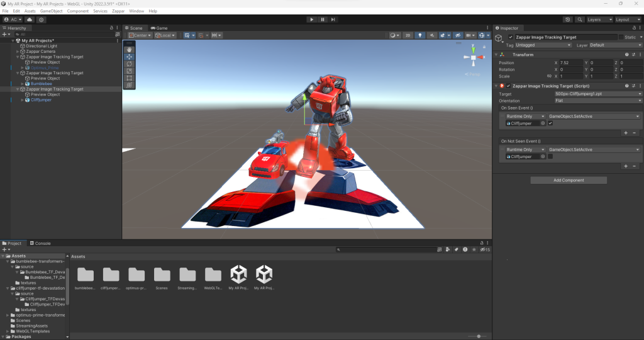Open the Layers dropdown in top toolbar
This screenshot has width=644, height=340.
pos(597,20)
